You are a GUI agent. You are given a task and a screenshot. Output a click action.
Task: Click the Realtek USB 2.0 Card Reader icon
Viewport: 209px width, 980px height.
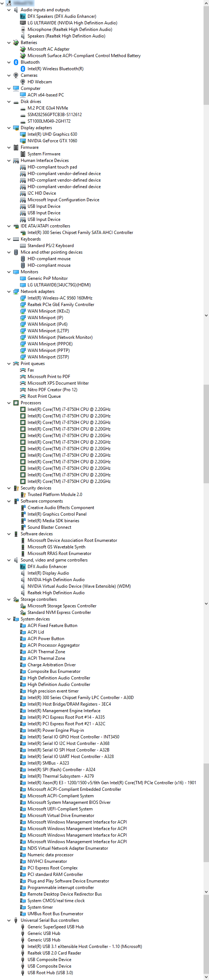[x=23, y=953]
